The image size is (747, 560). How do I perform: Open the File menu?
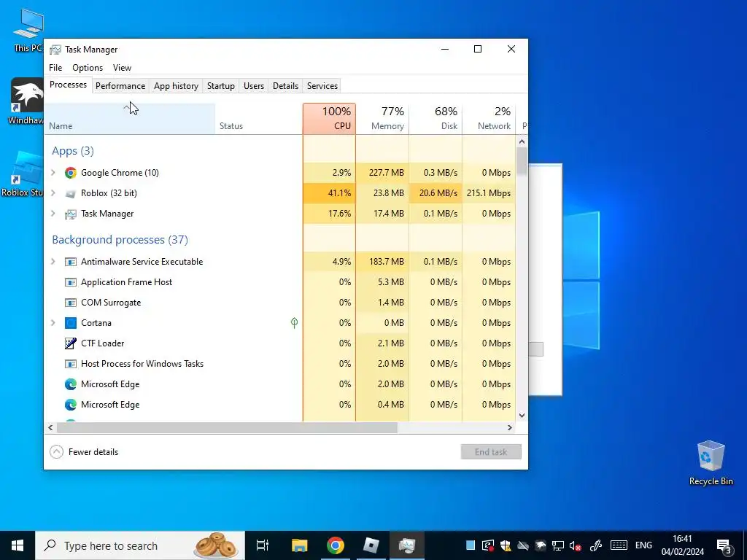(x=55, y=68)
